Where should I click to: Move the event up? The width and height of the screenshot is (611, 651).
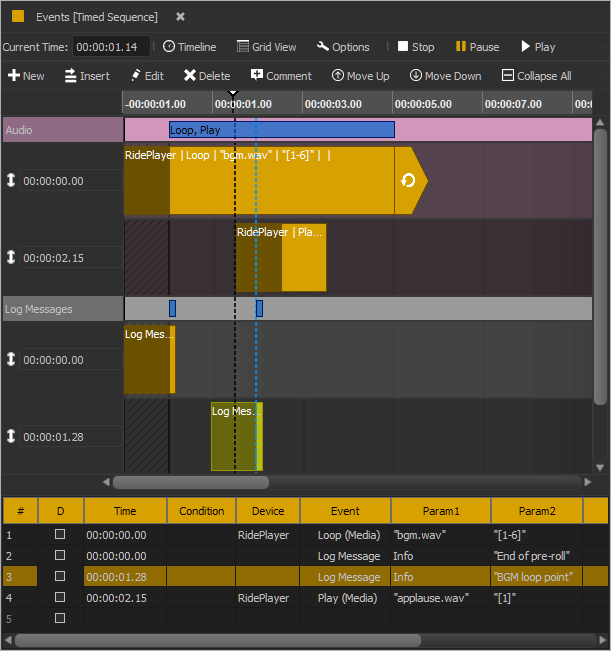point(338,76)
